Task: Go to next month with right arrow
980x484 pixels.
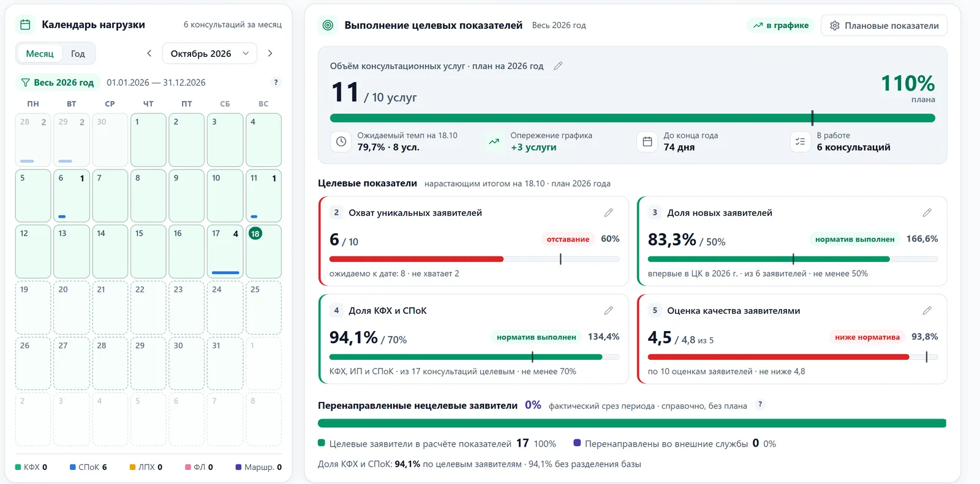Action: point(270,53)
